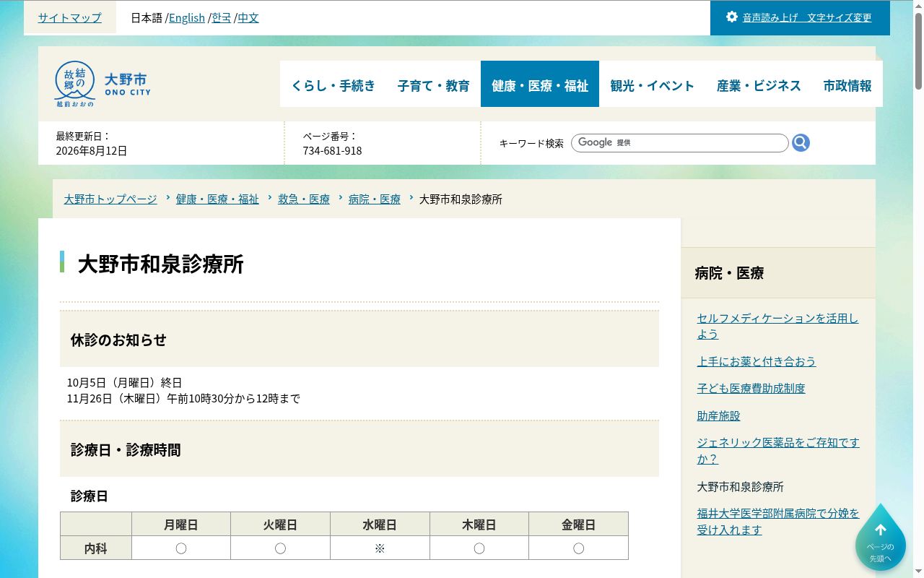Viewport: 924px width, 578px height.
Task: Click the 水曜日 table header
Action: click(x=380, y=525)
